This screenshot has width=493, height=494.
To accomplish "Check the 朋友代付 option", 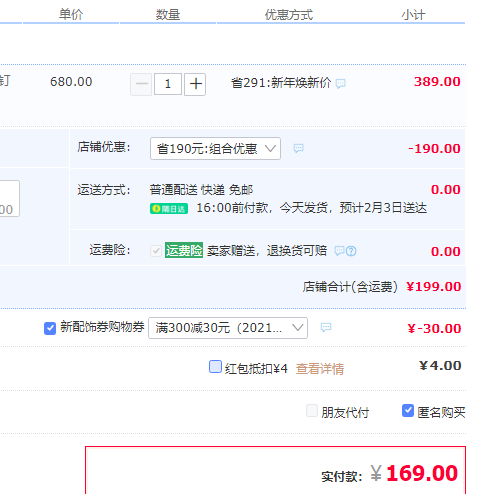I will [312, 411].
